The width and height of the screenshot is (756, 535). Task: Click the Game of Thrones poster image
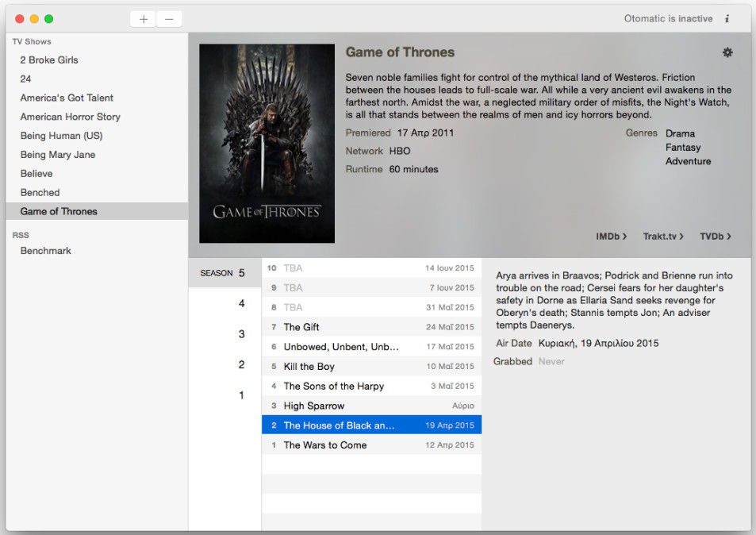point(267,144)
